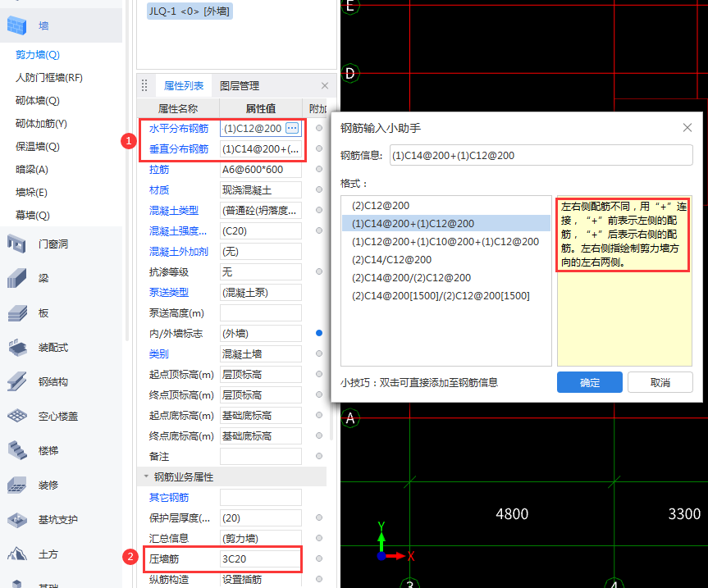708x588 pixels.
Task: Click the 其它钢筋 property name link
Action: (x=169, y=497)
